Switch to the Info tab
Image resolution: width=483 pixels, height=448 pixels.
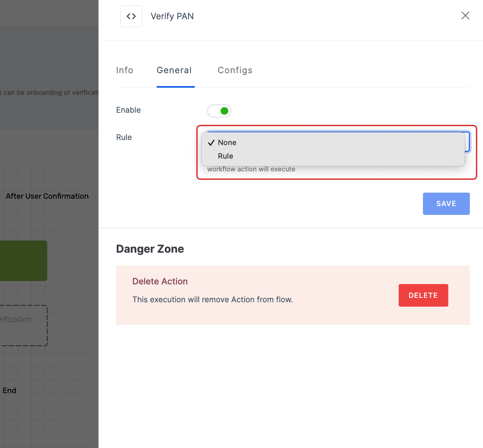tap(125, 70)
